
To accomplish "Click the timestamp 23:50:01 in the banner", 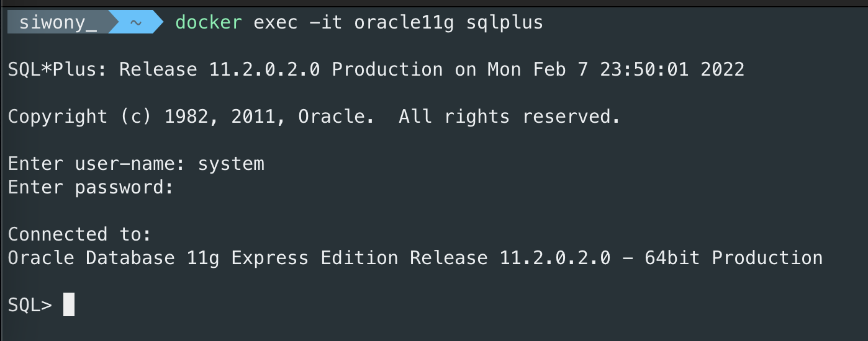I will [644, 69].
